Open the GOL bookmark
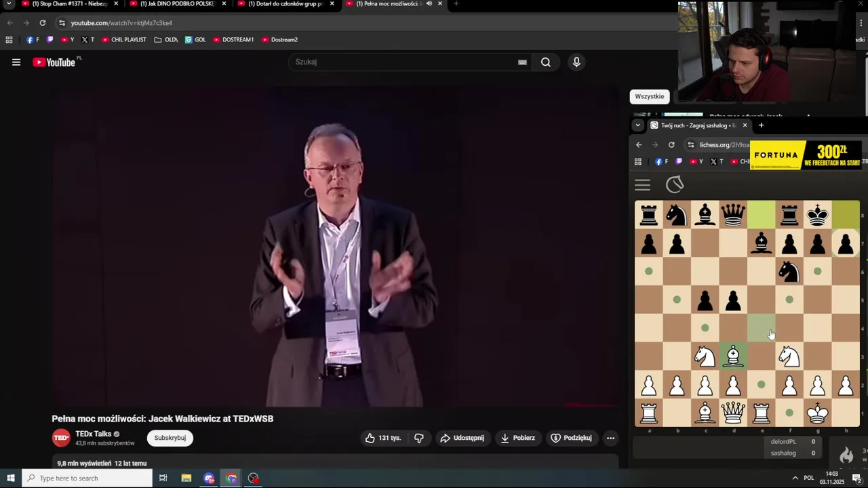 195,40
